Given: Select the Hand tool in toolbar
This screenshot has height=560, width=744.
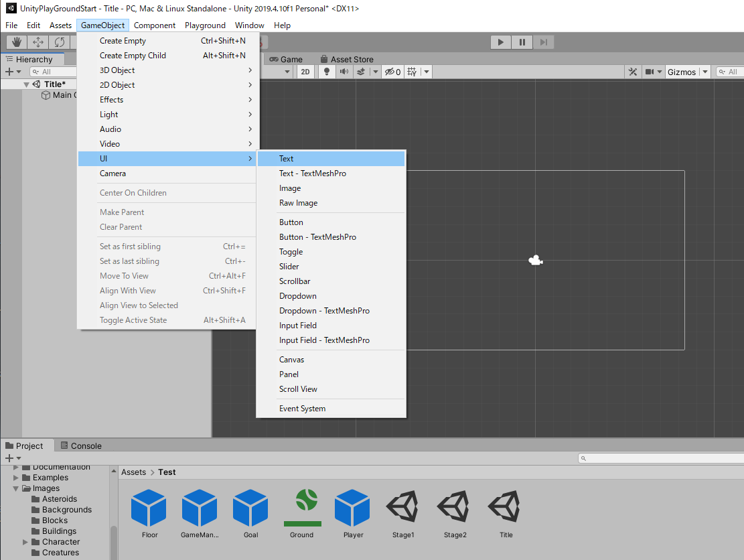Looking at the screenshot, I should (17, 42).
